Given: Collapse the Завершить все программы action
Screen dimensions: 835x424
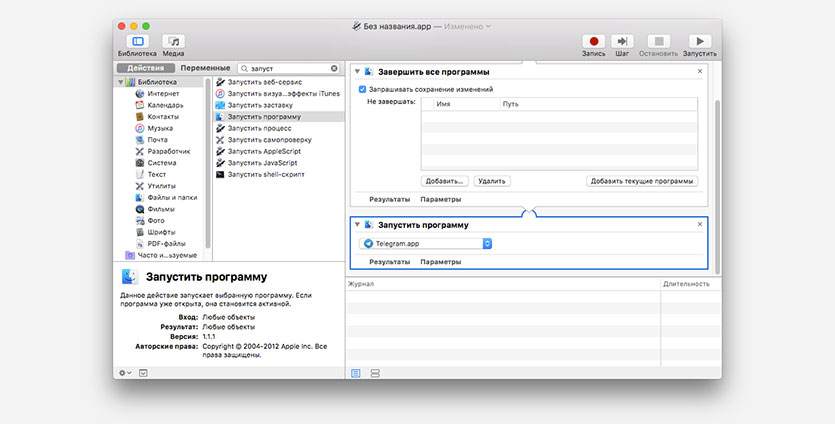Looking at the screenshot, I should tap(356, 72).
